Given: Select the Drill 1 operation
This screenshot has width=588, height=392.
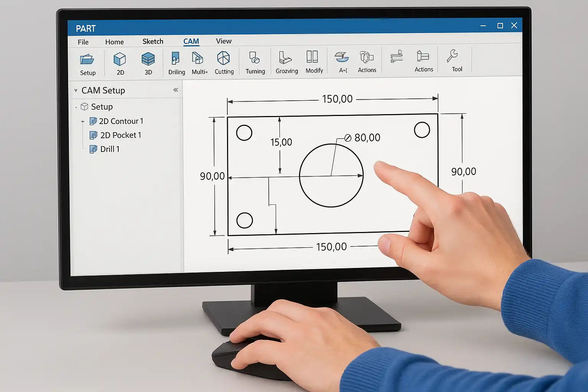Looking at the screenshot, I should 105,149.
